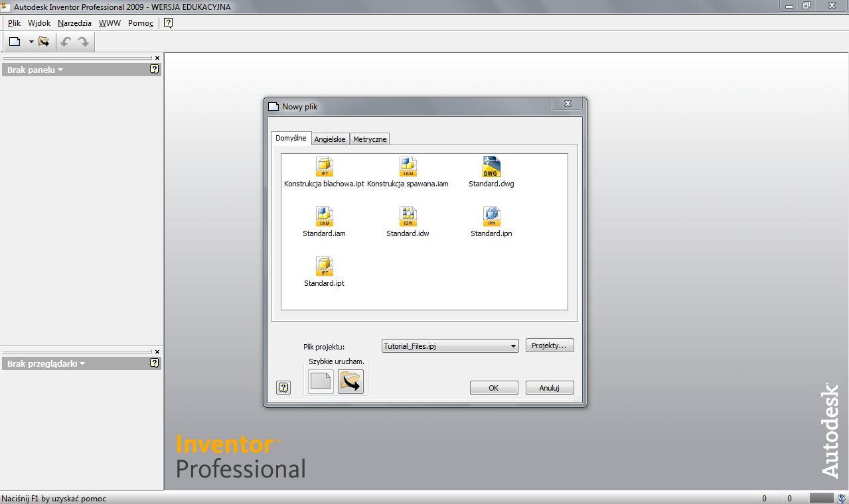The width and height of the screenshot is (849, 504).
Task: Click the status bar icon at bottom right
Action: [x=841, y=498]
